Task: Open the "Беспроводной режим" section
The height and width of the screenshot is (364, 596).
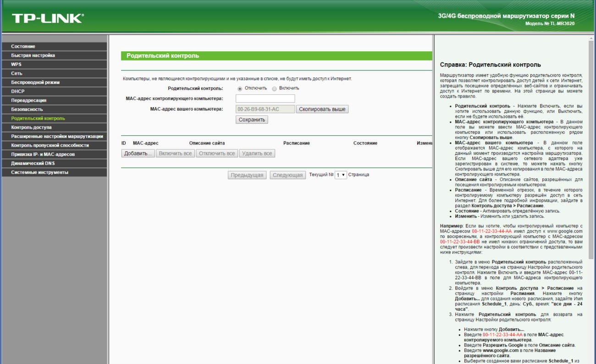Action: (35, 83)
